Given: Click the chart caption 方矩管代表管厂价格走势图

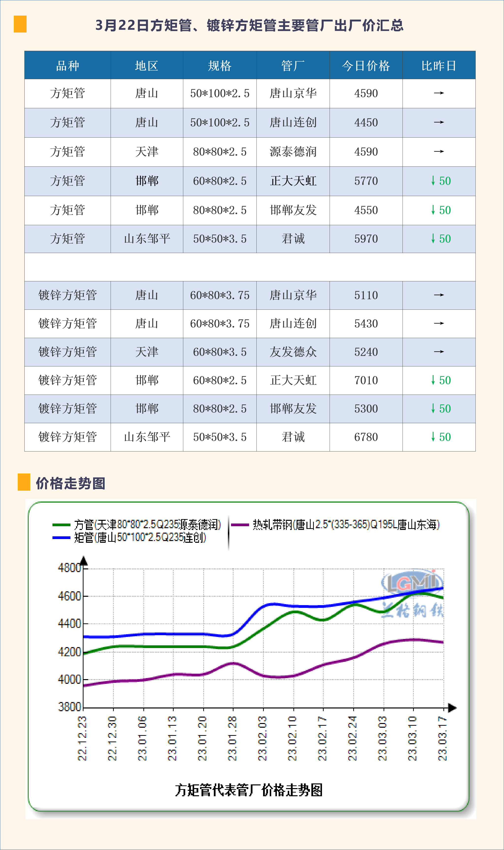Looking at the screenshot, I should tap(249, 790).
